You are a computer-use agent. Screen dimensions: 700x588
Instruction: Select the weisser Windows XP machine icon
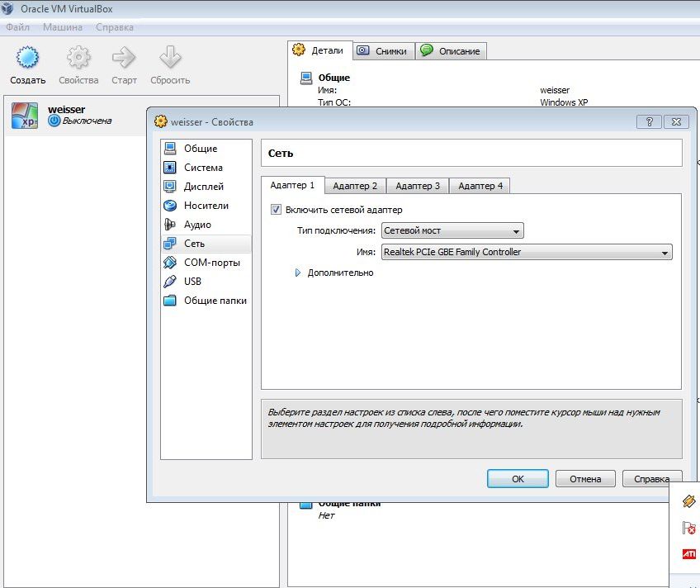click(x=25, y=115)
